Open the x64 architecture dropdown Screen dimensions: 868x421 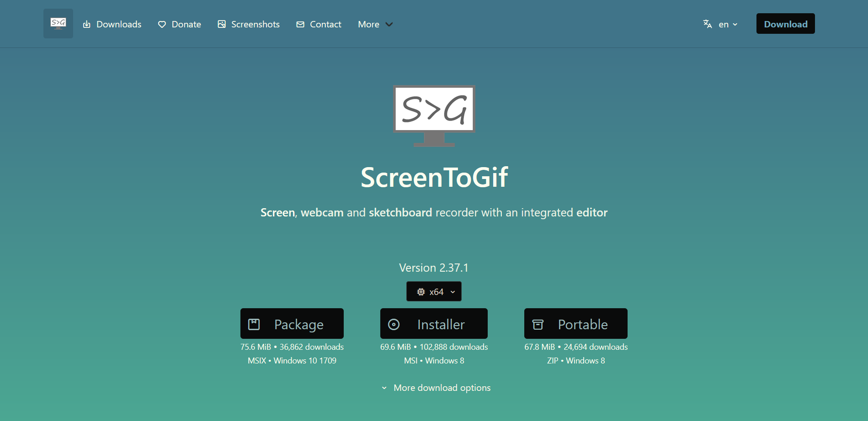(x=434, y=291)
